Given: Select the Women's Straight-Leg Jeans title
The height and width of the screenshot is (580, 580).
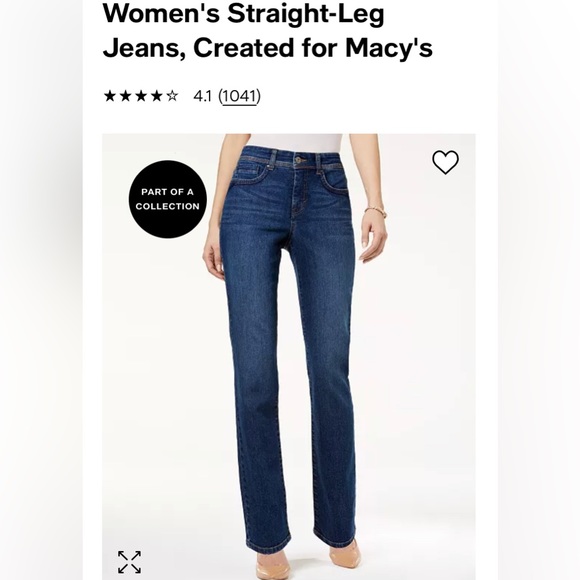Looking at the screenshot, I should 267,30.
